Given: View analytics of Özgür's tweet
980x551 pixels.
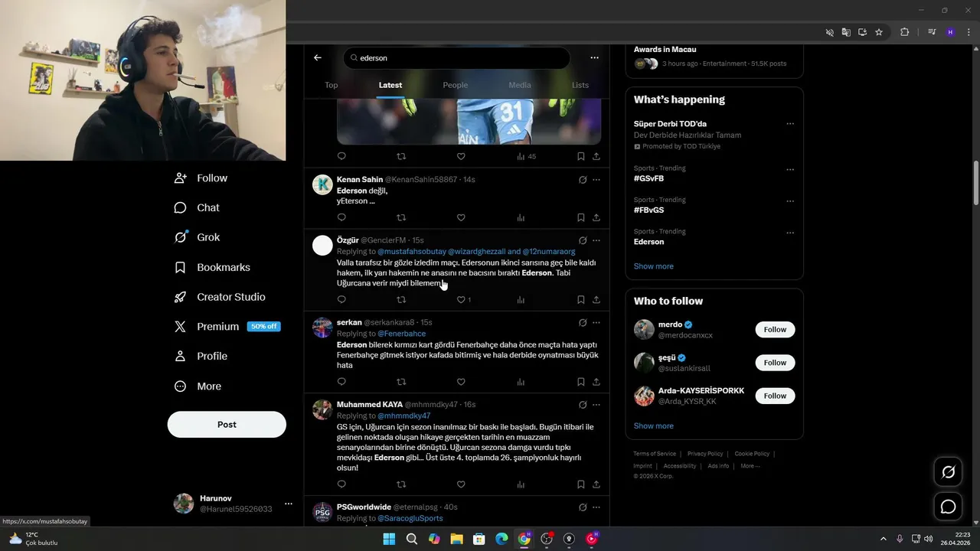Looking at the screenshot, I should click(521, 299).
